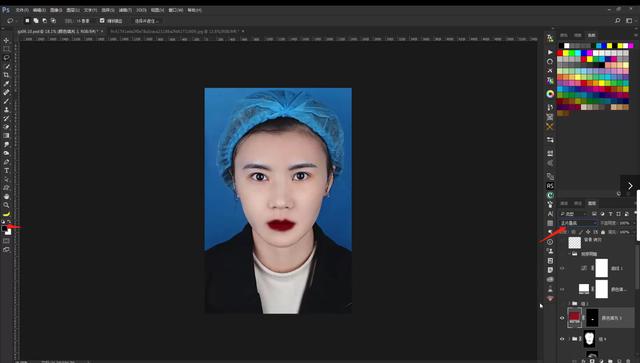The width and height of the screenshot is (640, 363).
Task: Open the Image menu
Action: [x=56, y=10]
